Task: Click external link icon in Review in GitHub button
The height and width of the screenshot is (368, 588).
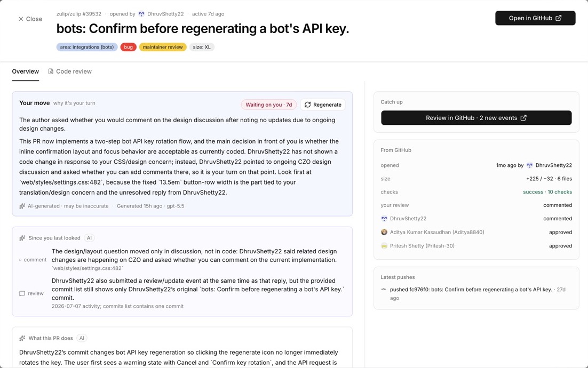Action: point(523,118)
